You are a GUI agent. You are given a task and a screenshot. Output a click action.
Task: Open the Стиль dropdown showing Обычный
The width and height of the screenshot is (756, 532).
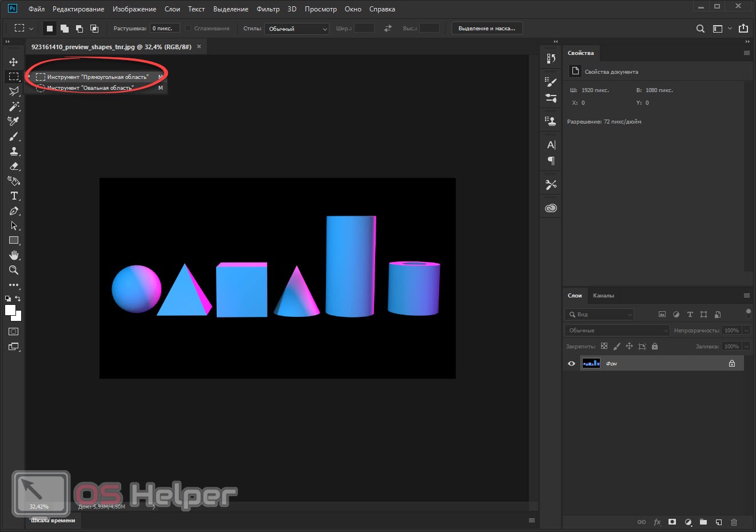tap(297, 29)
